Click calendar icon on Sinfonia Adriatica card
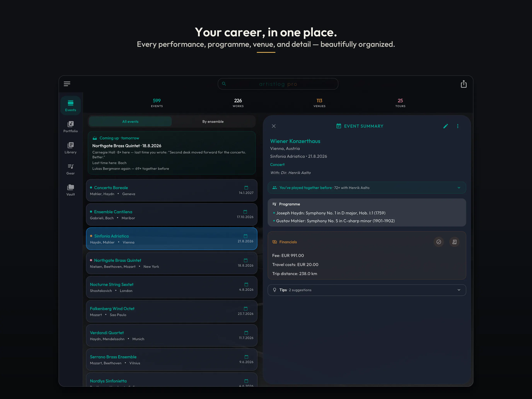 245,236
